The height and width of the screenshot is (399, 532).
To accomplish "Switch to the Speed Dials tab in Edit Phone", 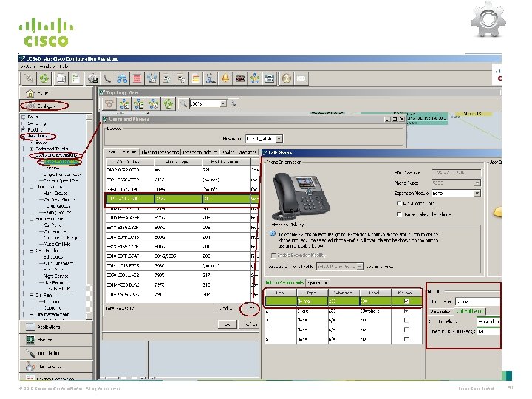I will click(318, 282).
